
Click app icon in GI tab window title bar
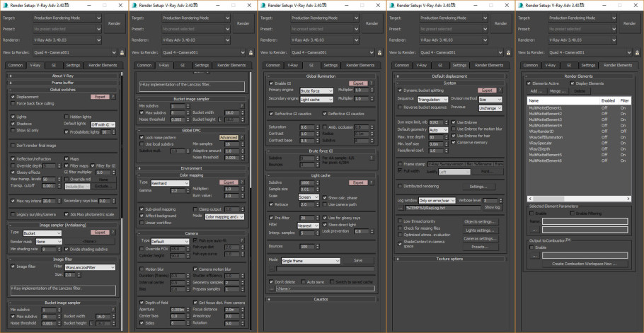pos(264,5)
